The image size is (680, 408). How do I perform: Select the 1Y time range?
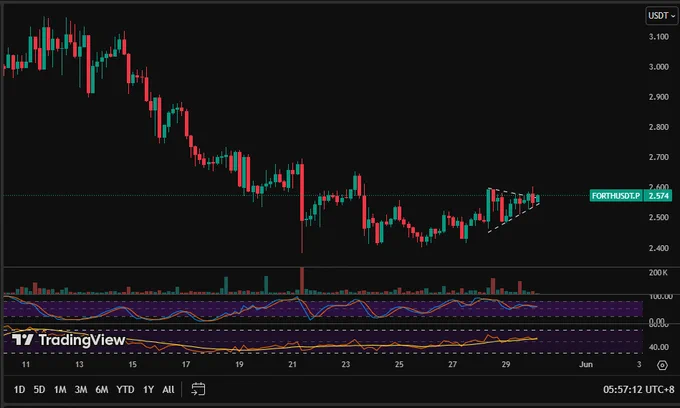(148, 389)
